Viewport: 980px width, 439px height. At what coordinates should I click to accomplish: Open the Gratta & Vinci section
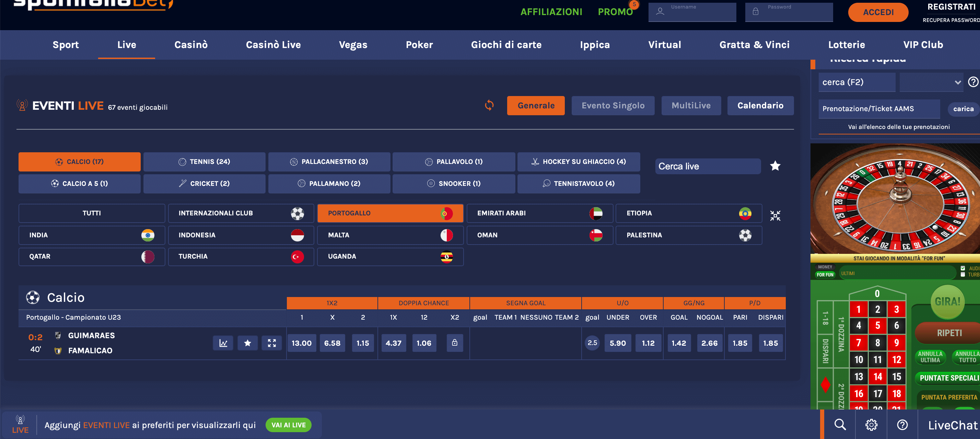[755, 45]
